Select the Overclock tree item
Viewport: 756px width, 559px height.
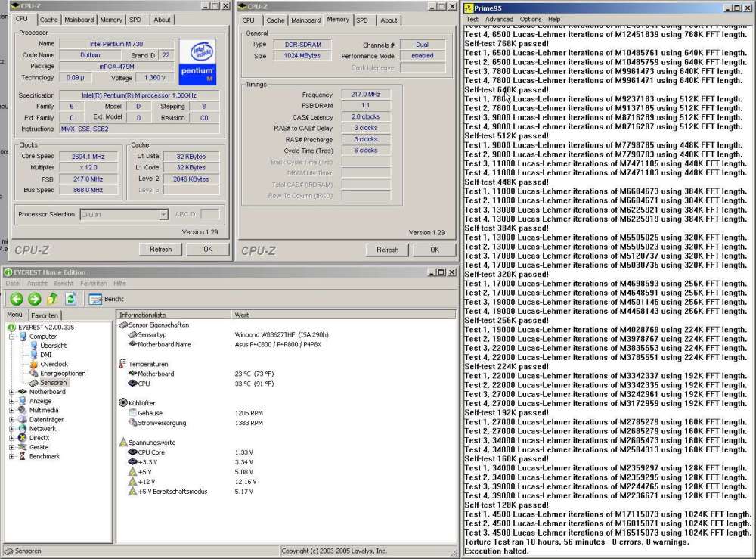(x=54, y=364)
